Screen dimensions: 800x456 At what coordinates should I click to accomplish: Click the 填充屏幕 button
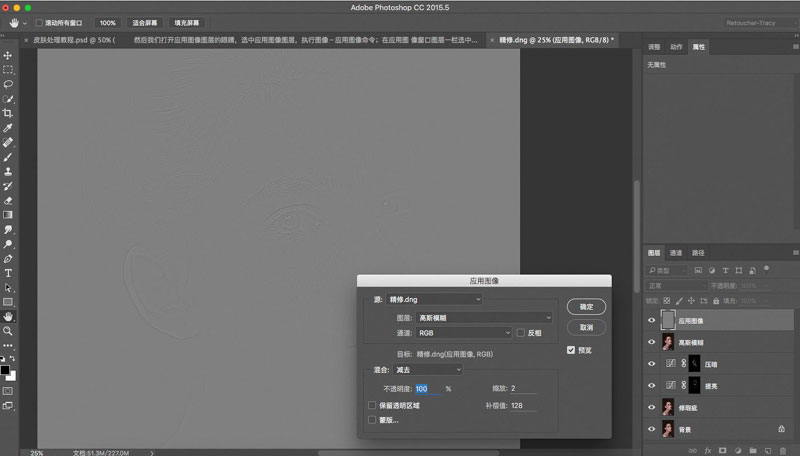[187, 23]
